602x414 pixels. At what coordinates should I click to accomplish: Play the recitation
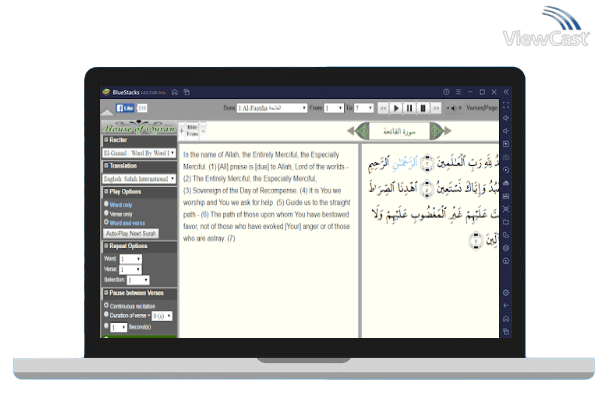(x=396, y=108)
